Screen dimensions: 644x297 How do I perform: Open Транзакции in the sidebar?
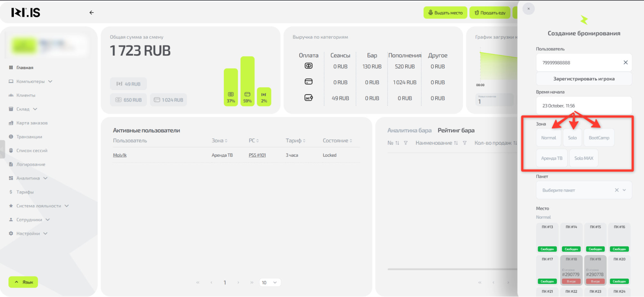[x=29, y=137]
